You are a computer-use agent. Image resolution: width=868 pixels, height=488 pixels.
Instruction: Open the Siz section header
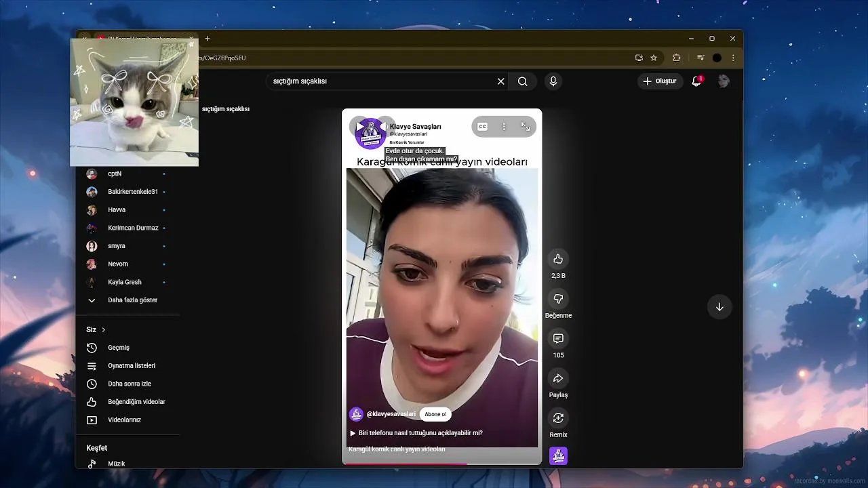coord(96,329)
